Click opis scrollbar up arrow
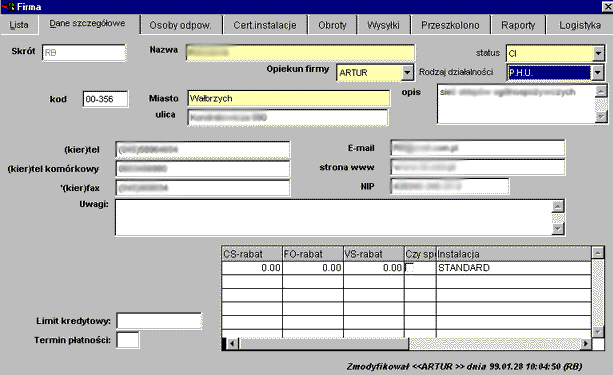Viewport: 613px width, 375px height. [601, 92]
